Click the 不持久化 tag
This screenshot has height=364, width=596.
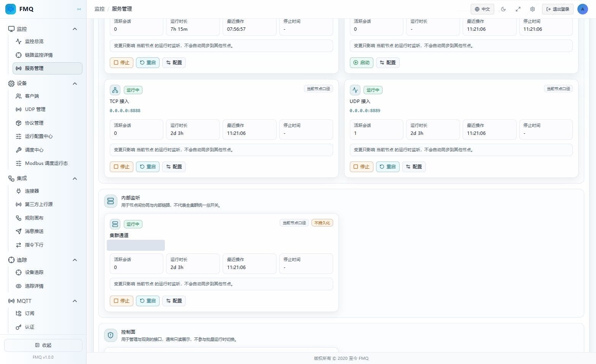tap(322, 223)
